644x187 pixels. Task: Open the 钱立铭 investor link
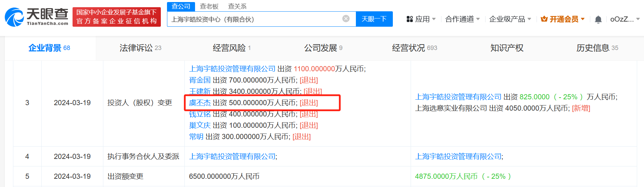200,114
